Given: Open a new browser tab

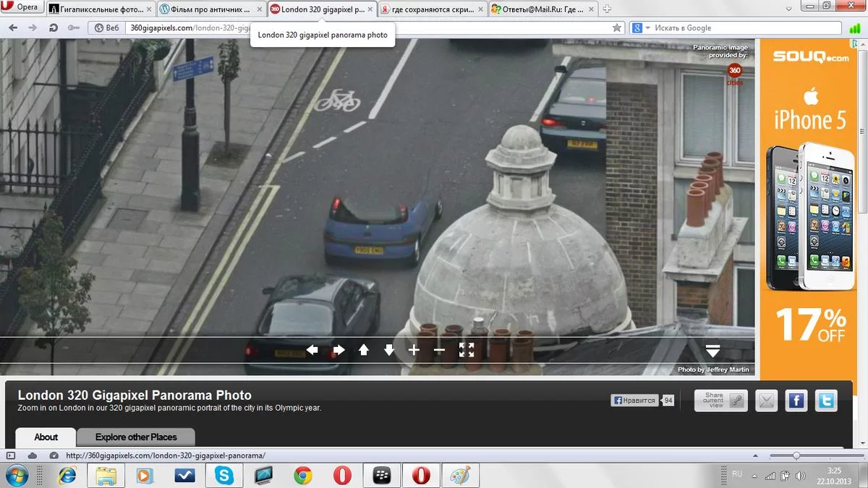Looking at the screenshot, I should click(x=607, y=9).
